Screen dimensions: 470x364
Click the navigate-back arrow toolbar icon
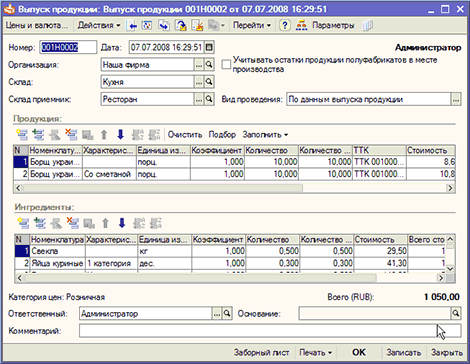(132, 26)
